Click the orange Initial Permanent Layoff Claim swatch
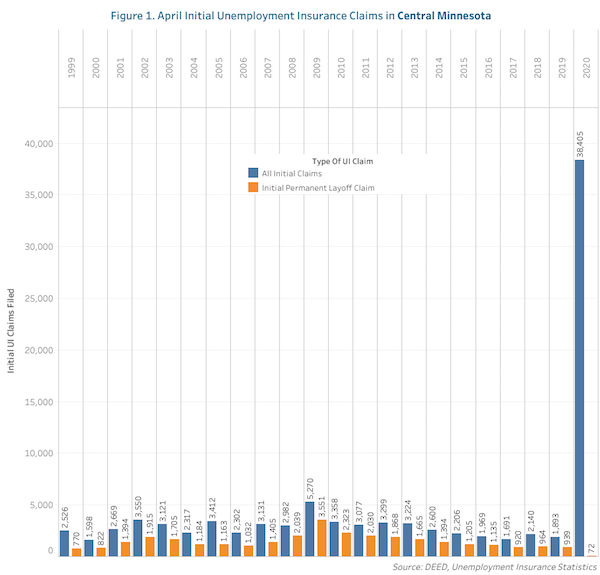The width and height of the screenshot is (600, 575). click(x=253, y=186)
